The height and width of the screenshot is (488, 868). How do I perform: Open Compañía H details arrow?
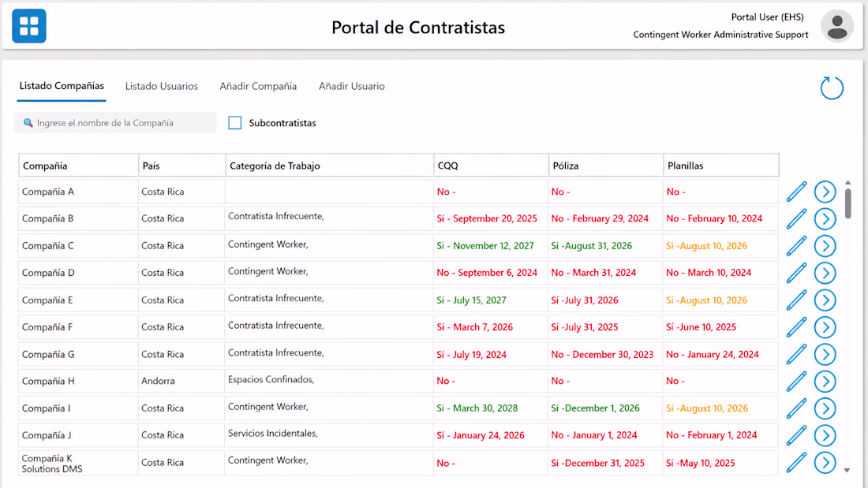825,382
